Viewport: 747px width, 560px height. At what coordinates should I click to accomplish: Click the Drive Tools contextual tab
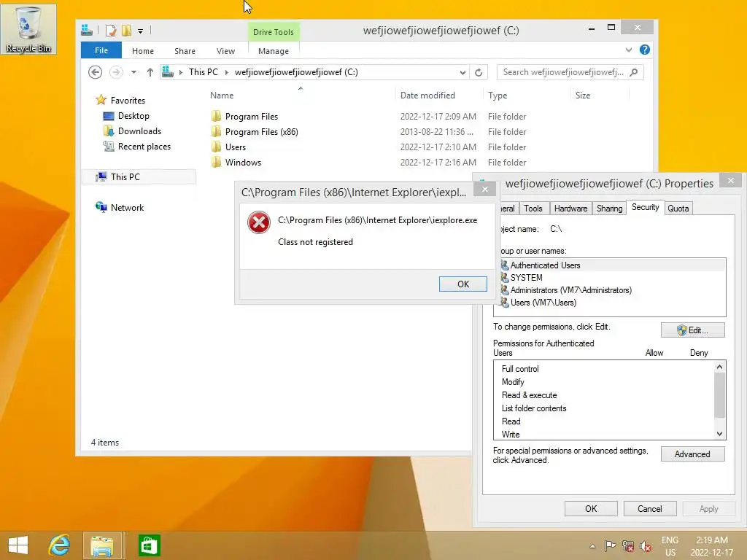click(274, 32)
